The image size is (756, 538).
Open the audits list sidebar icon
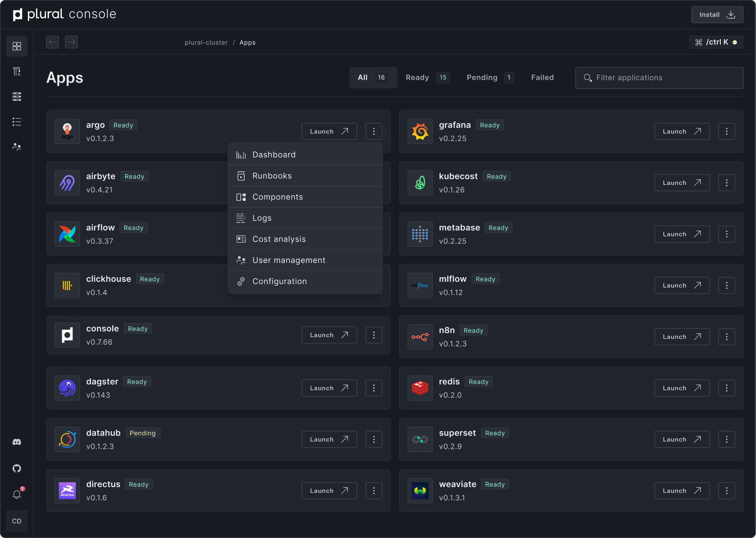[x=17, y=122]
